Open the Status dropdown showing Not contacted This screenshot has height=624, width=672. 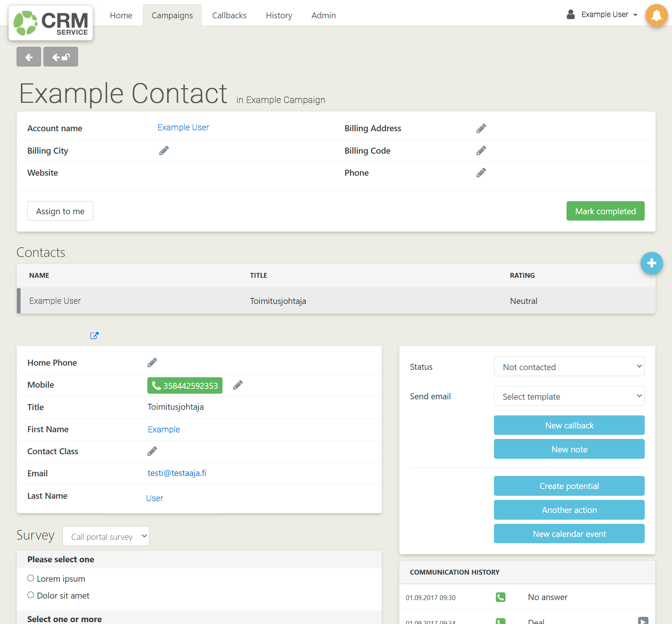tap(569, 366)
